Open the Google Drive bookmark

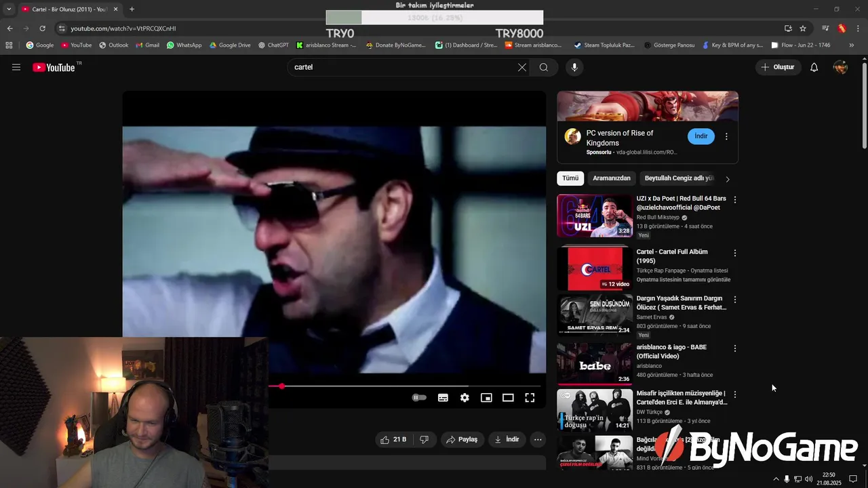230,45
